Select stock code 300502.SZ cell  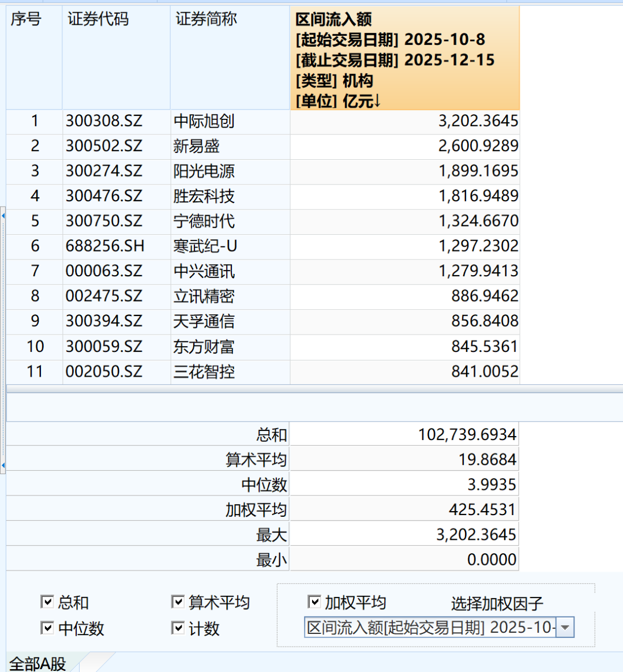coord(104,146)
